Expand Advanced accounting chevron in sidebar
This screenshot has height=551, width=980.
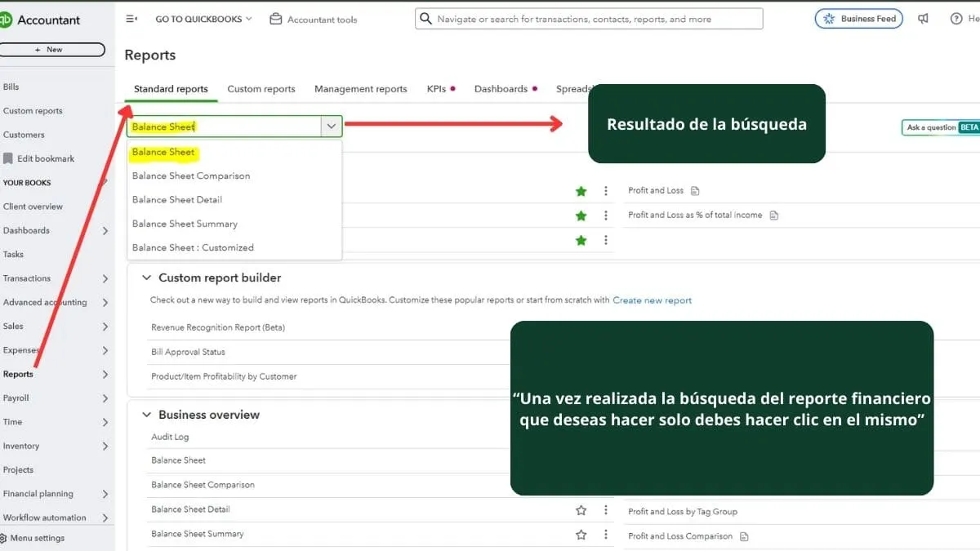105,302
